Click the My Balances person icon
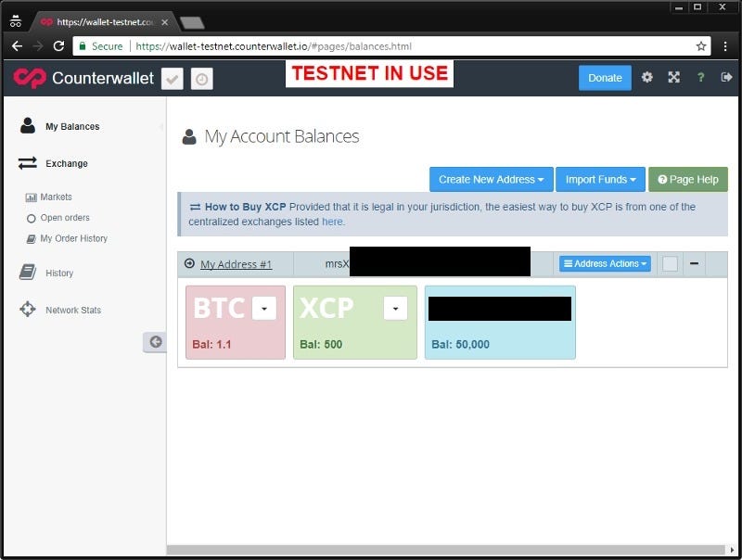This screenshot has width=742, height=560. click(28, 126)
